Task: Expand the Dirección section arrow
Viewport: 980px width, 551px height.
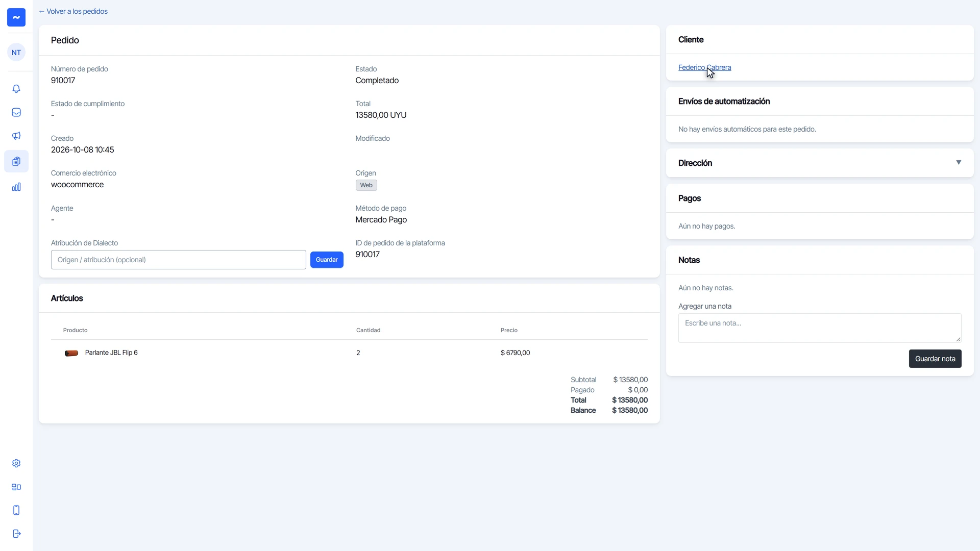Action: pos(959,163)
